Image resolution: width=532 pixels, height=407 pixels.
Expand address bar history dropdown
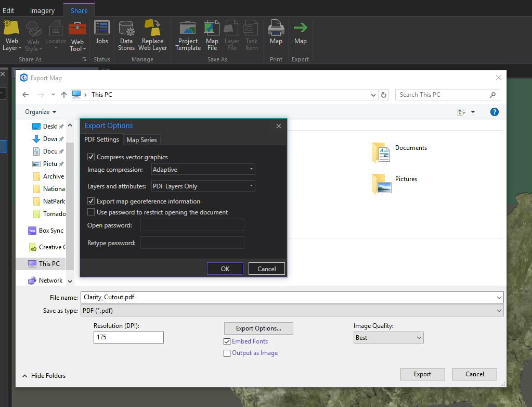coord(373,95)
